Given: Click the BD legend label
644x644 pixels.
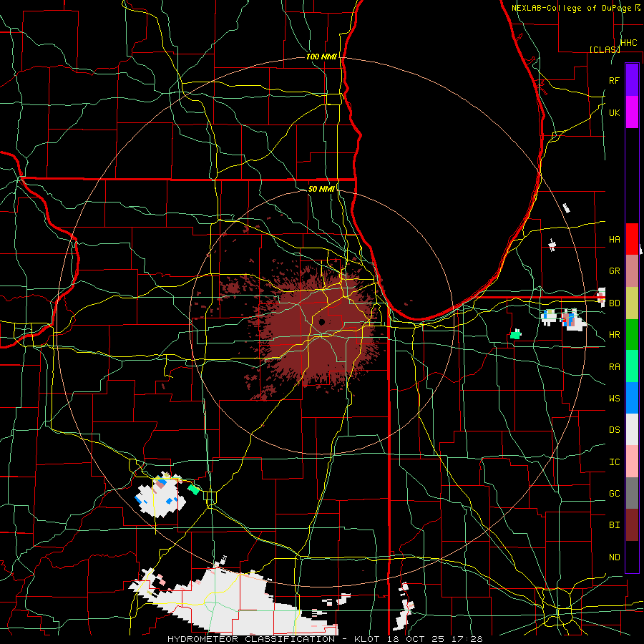Looking at the screenshot, I should (x=614, y=303).
